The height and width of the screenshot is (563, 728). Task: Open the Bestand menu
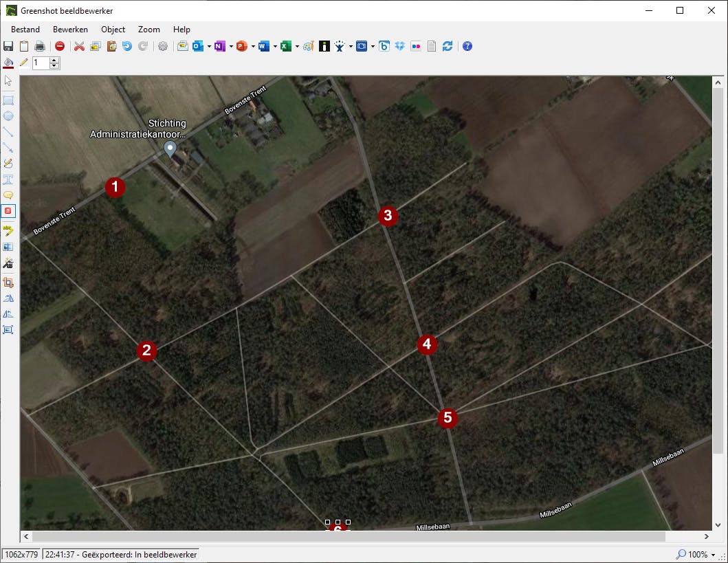click(x=25, y=30)
